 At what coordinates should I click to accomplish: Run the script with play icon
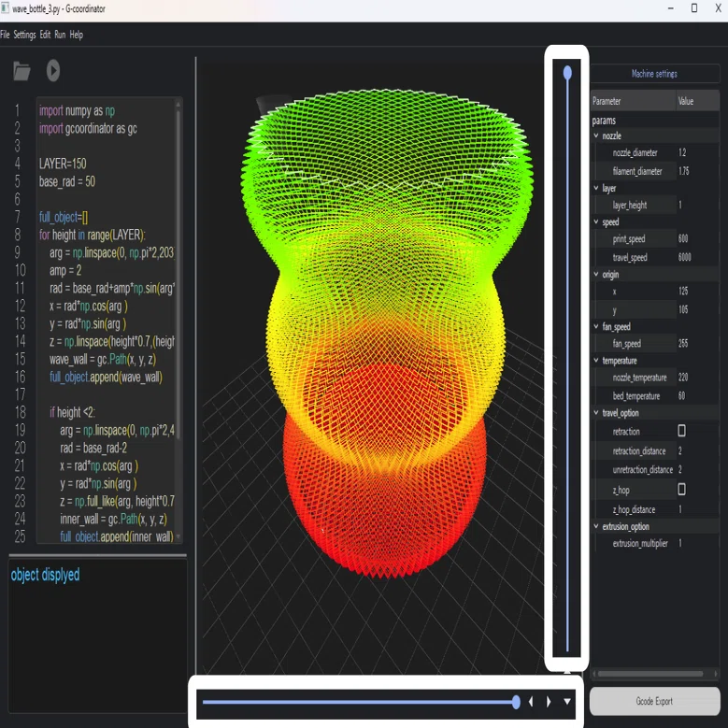coord(53,71)
